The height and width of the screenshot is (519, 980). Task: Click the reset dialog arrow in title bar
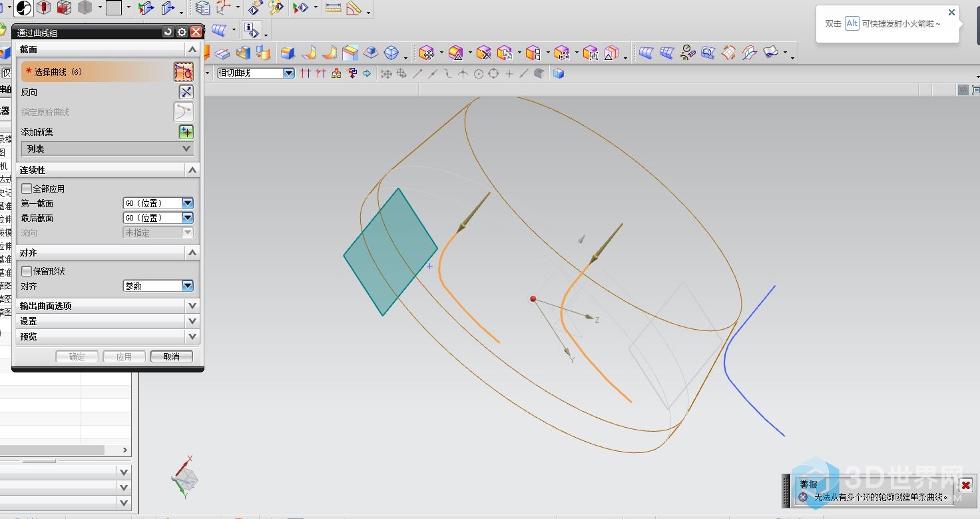tap(167, 32)
